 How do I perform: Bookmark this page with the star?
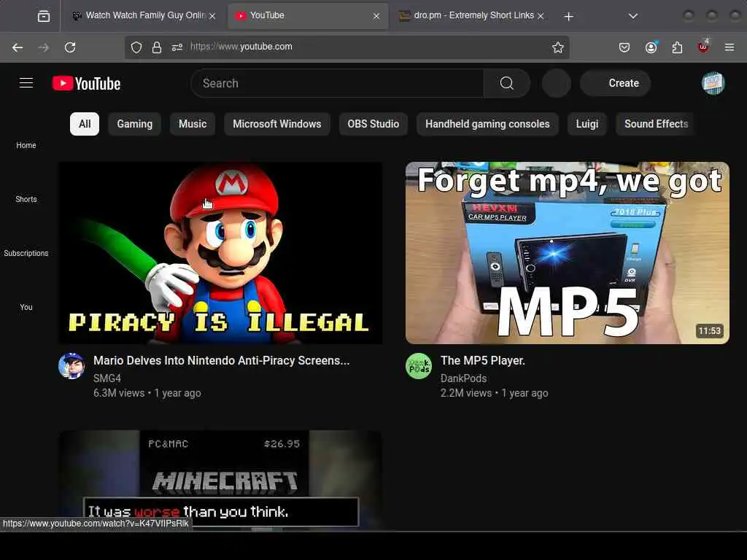[x=557, y=47]
